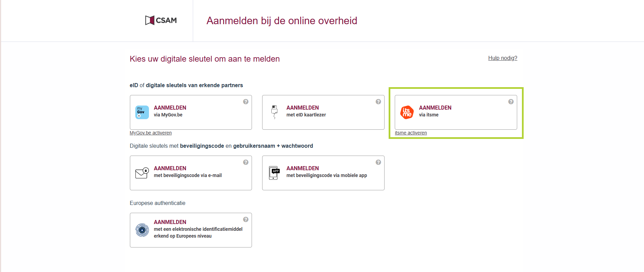
Task: Open help for the European identification option
Action: coord(245,220)
